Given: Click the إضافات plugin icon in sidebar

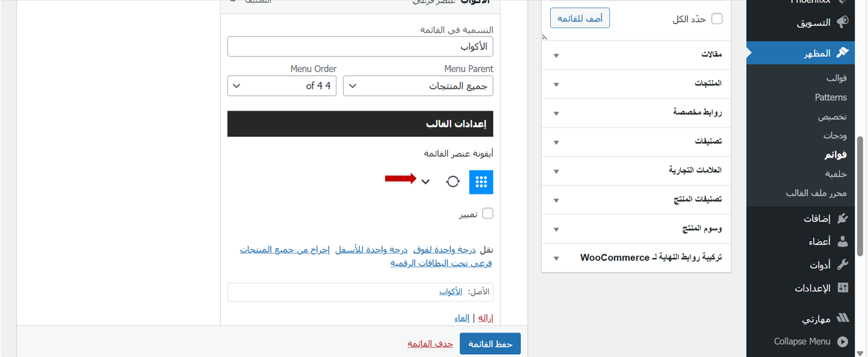Looking at the screenshot, I should coord(842,218).
